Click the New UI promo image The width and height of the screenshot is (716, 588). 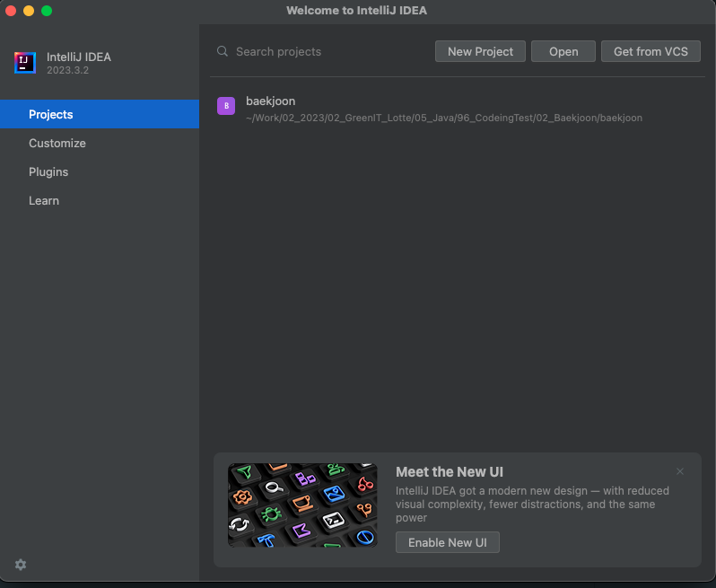[302, 505]
